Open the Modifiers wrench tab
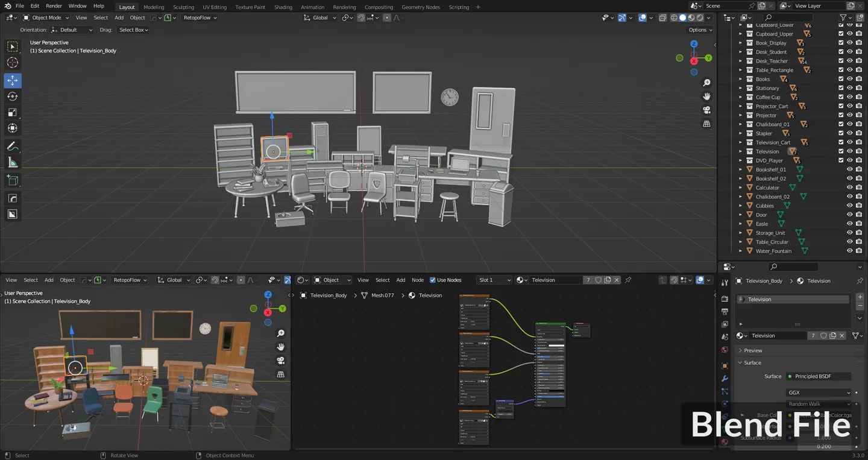The height and width of the screenshot is (460, 868). pyautogui.click(x=725, y=379)
